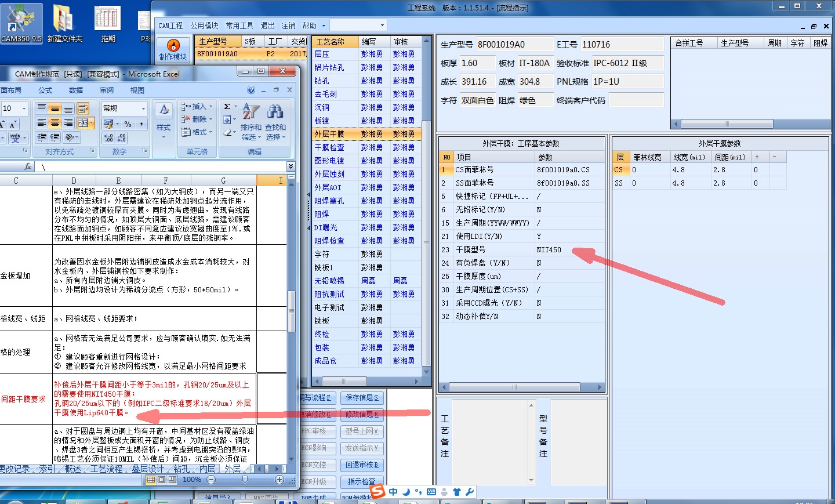Click Excel zoom in plus button

pyautogui.click(x=279, y=480)
